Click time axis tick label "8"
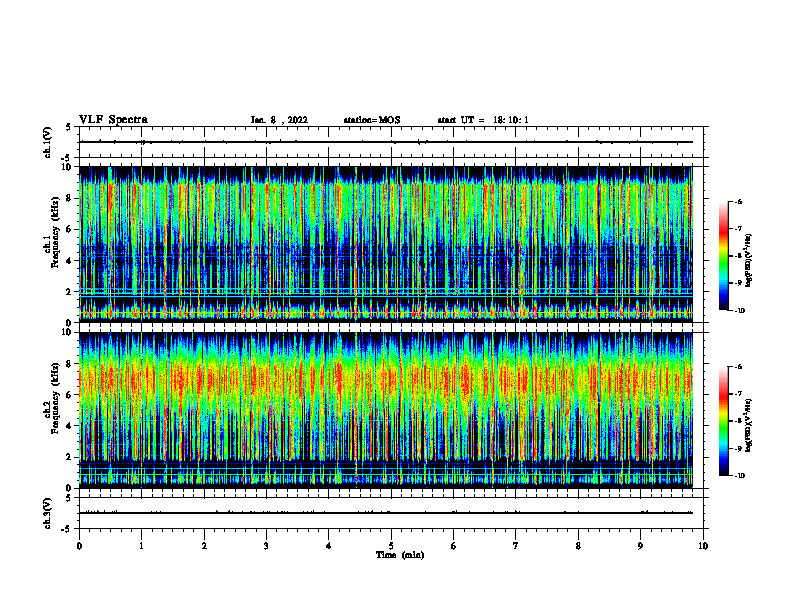 (x=578, y=546)
